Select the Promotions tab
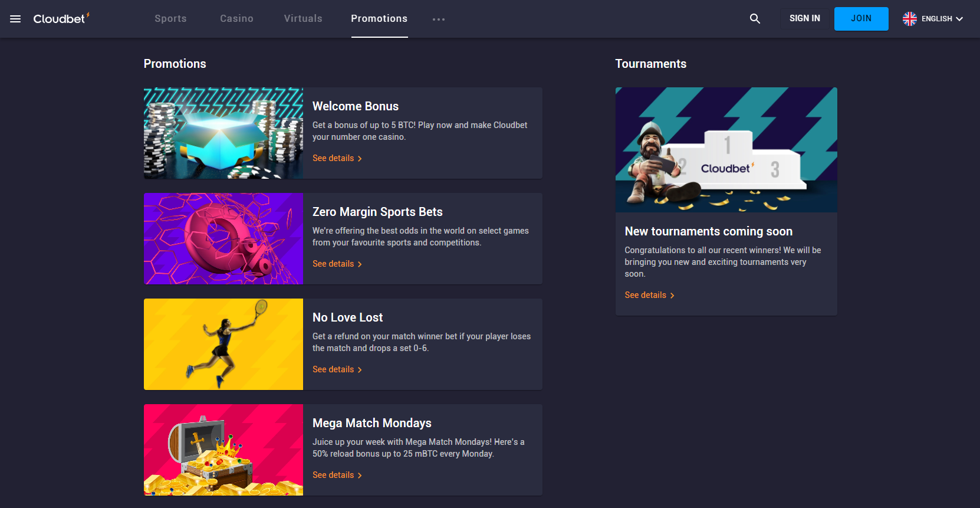 379,18
